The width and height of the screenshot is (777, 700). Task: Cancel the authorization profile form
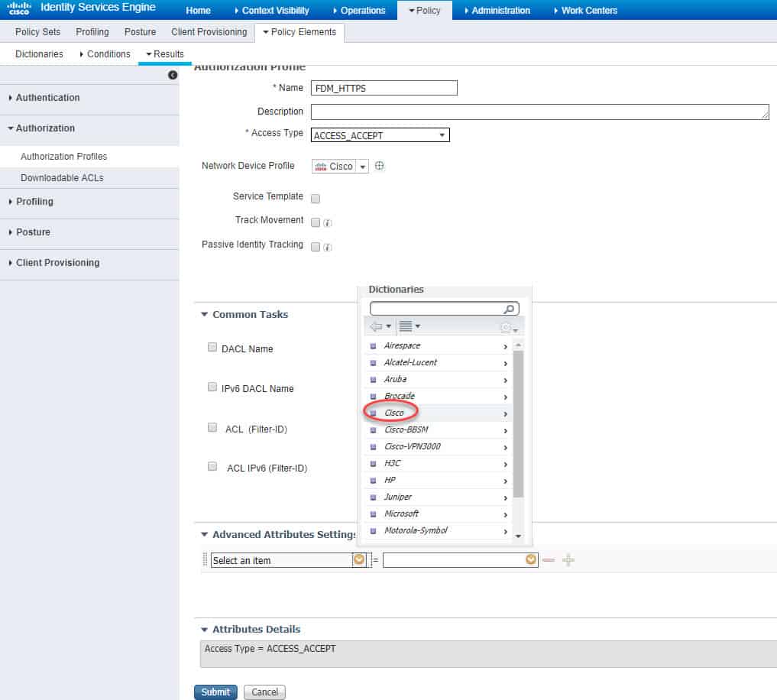tap(264, 692)
